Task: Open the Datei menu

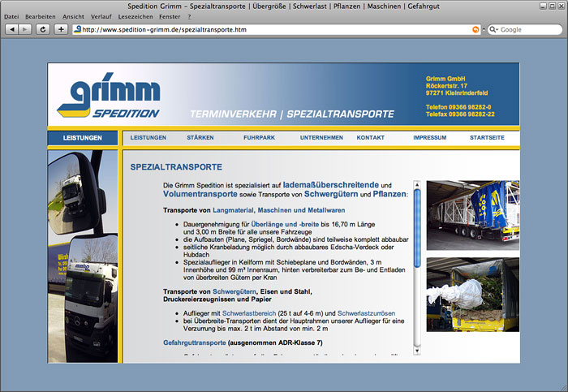Action: (x=11, y=17)
